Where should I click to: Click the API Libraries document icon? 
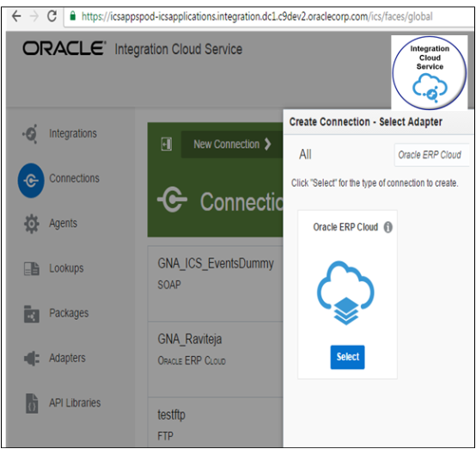32,403
